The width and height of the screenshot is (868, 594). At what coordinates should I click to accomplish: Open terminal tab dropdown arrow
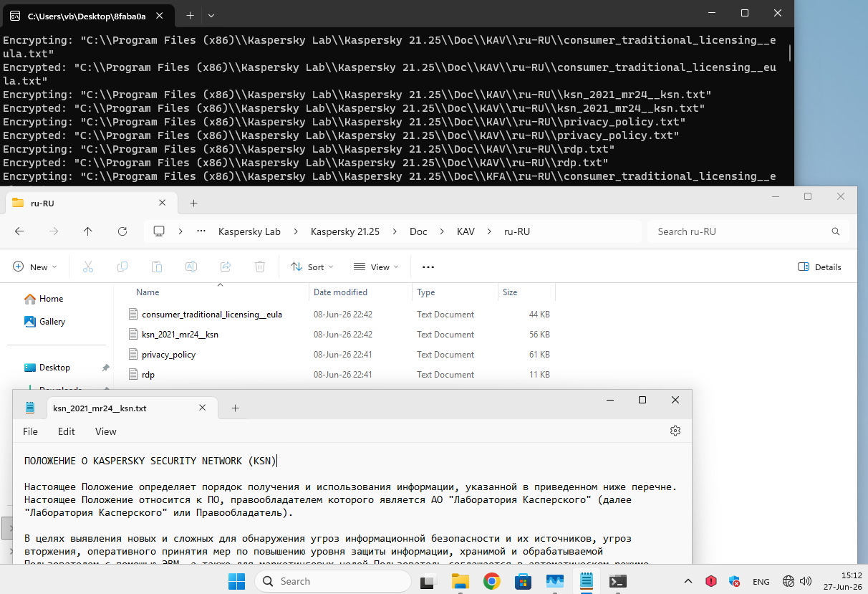(211, 15)
